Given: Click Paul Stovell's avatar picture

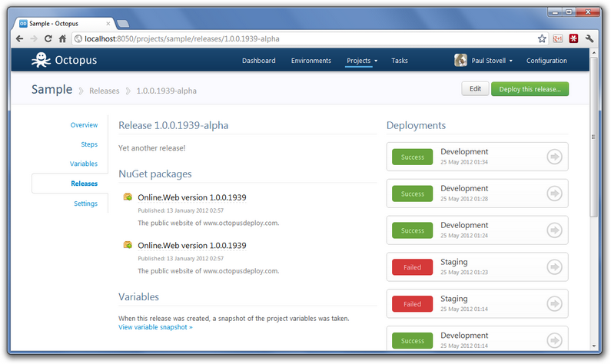Looking at the screenshot, I should [460, 61].
